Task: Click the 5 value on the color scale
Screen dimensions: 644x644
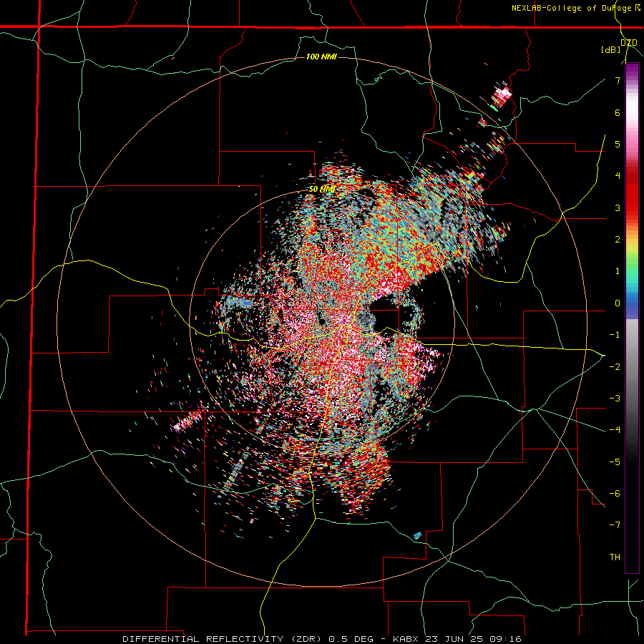Action: point(618,144)
